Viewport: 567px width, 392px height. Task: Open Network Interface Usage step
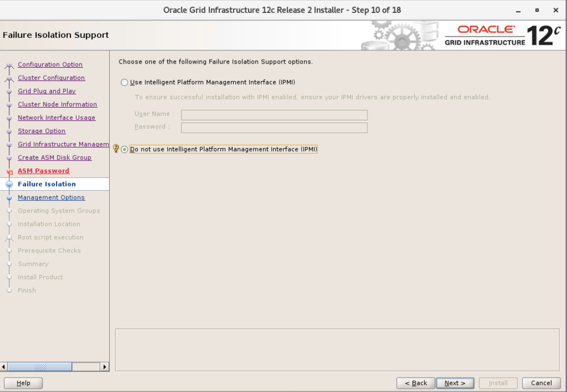(x=56, y=118)
